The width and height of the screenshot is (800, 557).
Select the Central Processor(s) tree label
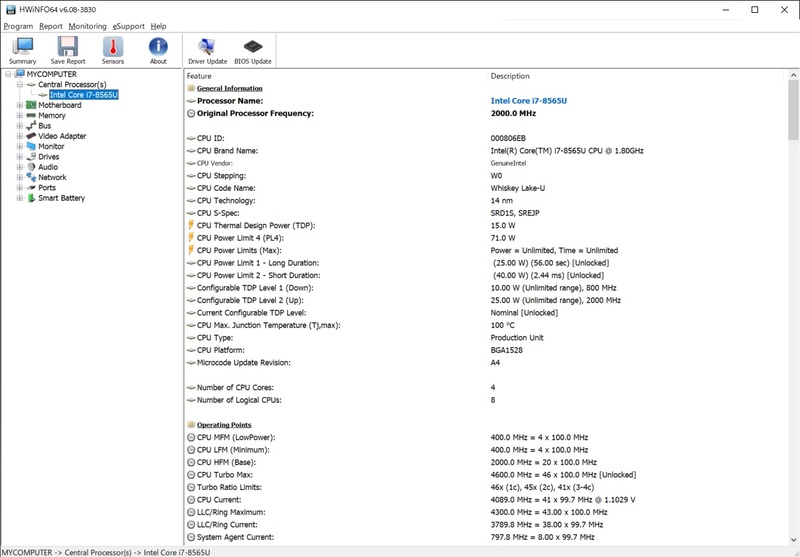point(72,84)
